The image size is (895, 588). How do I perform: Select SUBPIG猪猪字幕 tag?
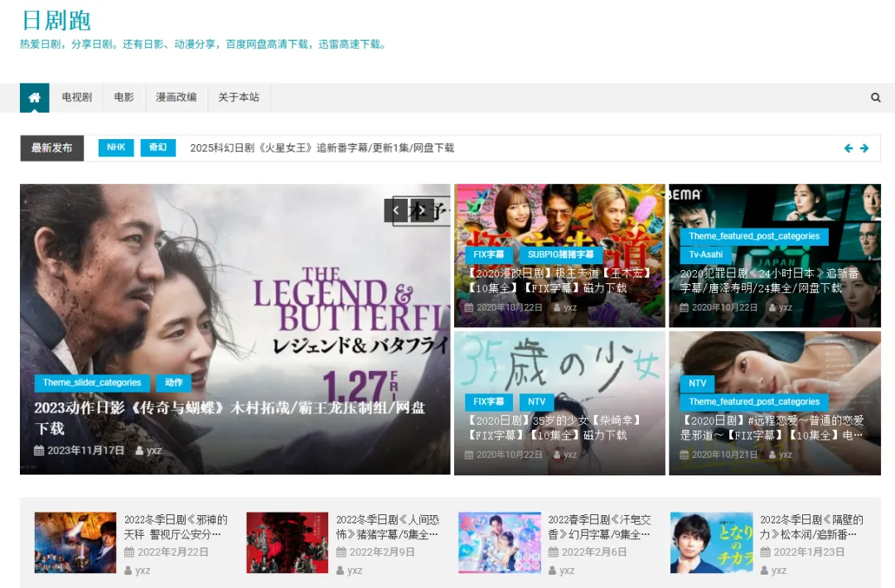point(560,254)
